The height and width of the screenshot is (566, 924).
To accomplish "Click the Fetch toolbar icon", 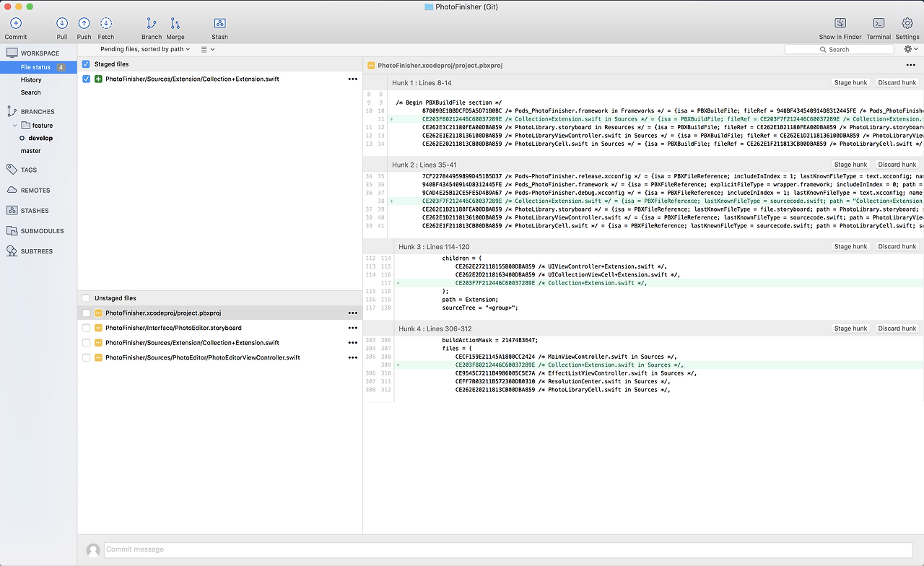I will pyautogui.click(x=106, y=24).
